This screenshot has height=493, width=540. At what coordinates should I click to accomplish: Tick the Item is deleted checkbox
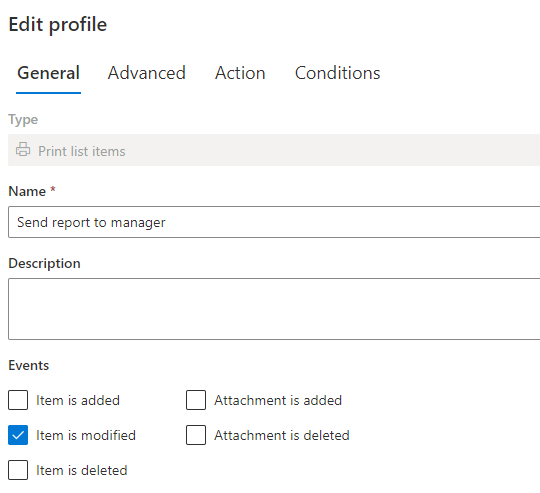[18, 470]
